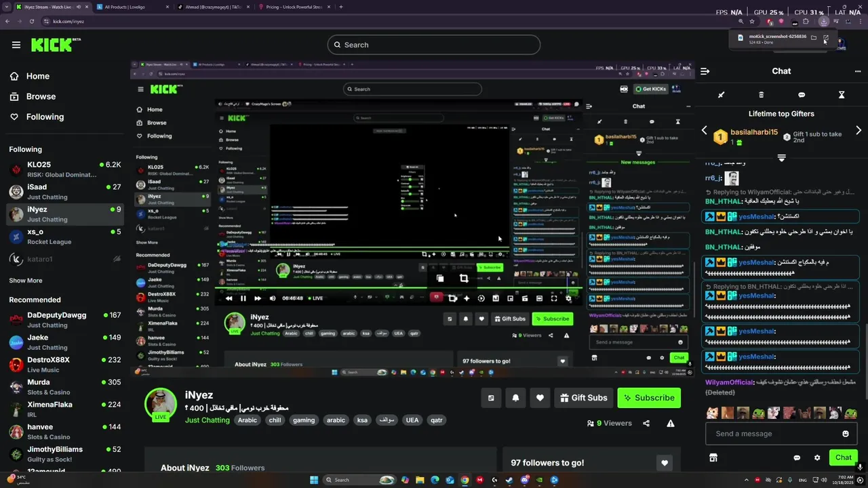868x488 pixels.
Task: Open XimenaFlaka IRL channel
Action: pyautogui.click(x=65, y=409)
